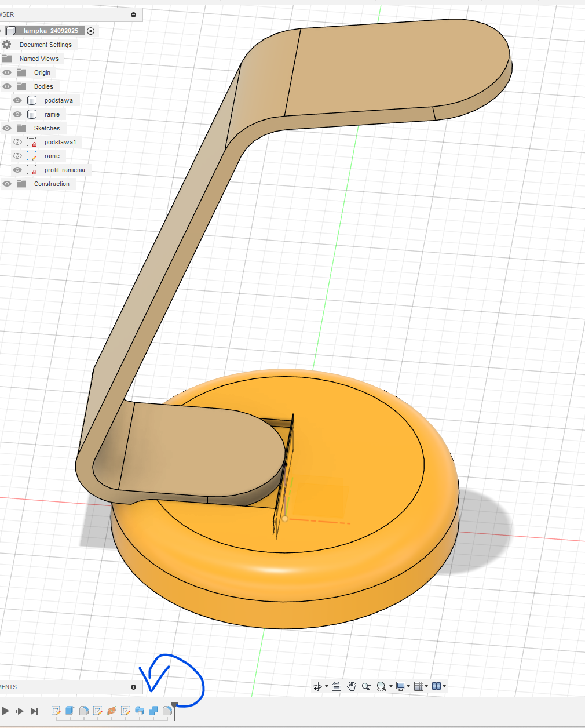Hide the profil_ramienia sketch

[x=17, y=170]
